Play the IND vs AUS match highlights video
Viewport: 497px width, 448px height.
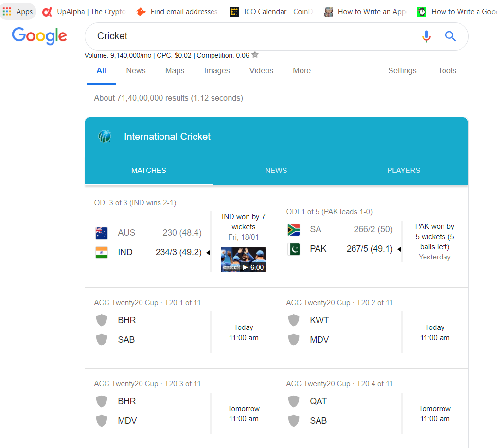coord(244,259)
